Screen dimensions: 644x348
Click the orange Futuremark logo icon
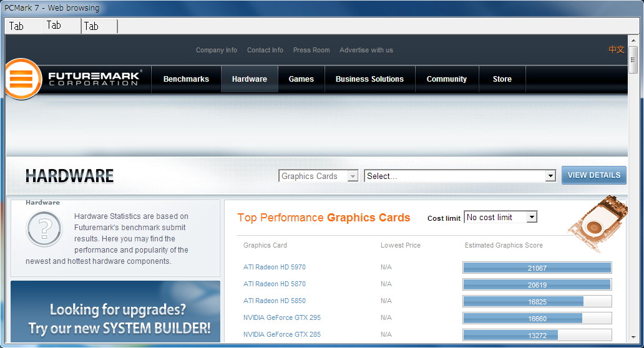pyautogui.click(x=22, y=79)
